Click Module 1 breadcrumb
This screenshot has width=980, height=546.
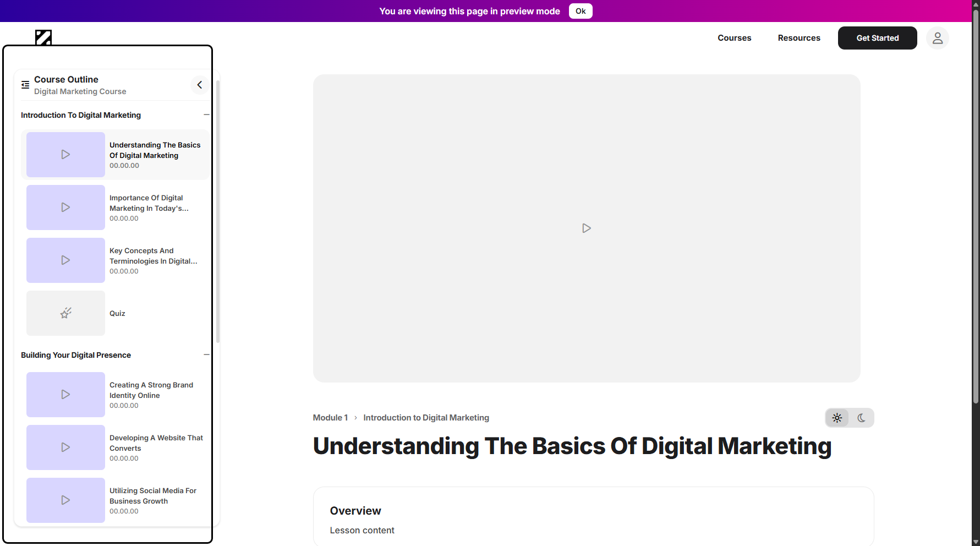(330, 418)
